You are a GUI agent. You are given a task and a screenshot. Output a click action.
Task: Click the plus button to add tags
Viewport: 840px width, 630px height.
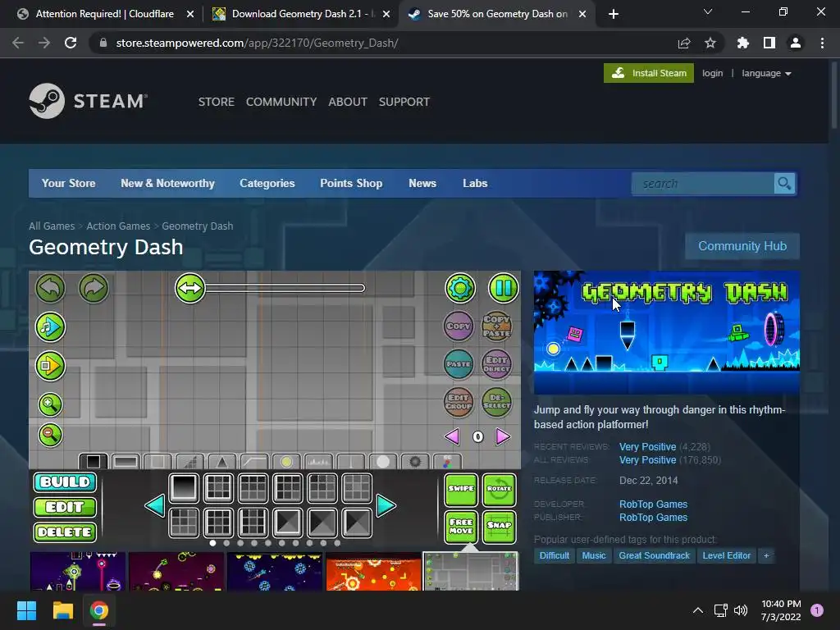pos(767,555)
